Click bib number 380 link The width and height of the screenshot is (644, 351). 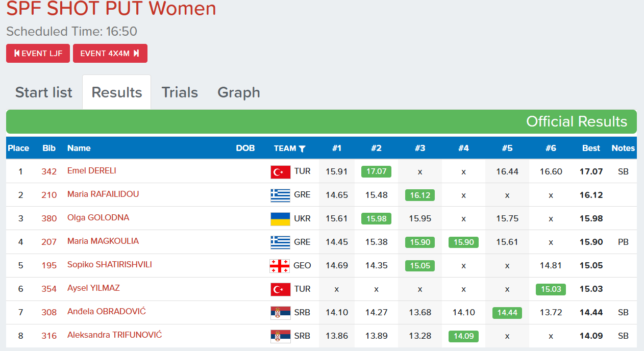click(x=49, y=218)
